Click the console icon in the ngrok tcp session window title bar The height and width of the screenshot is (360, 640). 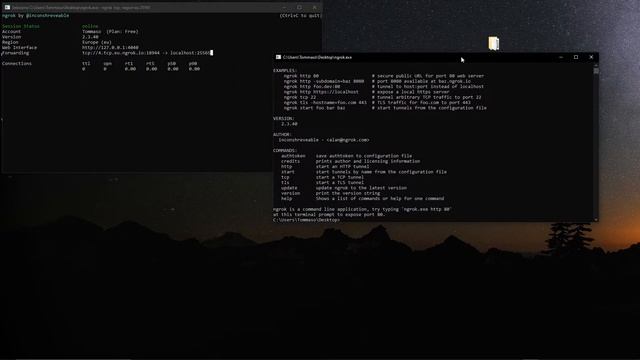7,7
